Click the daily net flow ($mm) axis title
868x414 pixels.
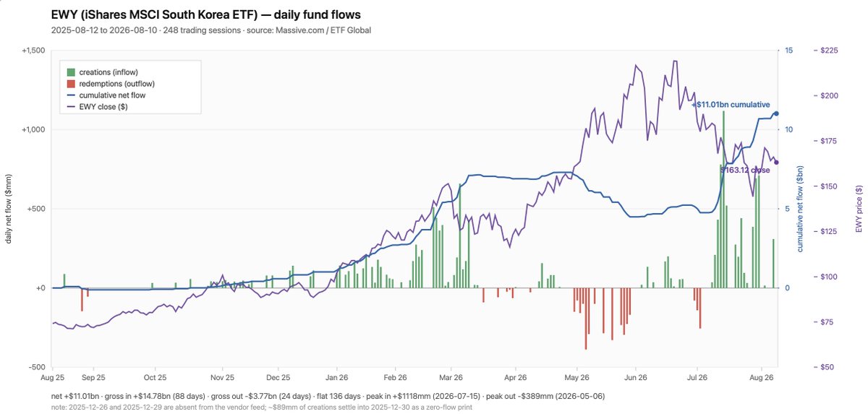(9, 209)
